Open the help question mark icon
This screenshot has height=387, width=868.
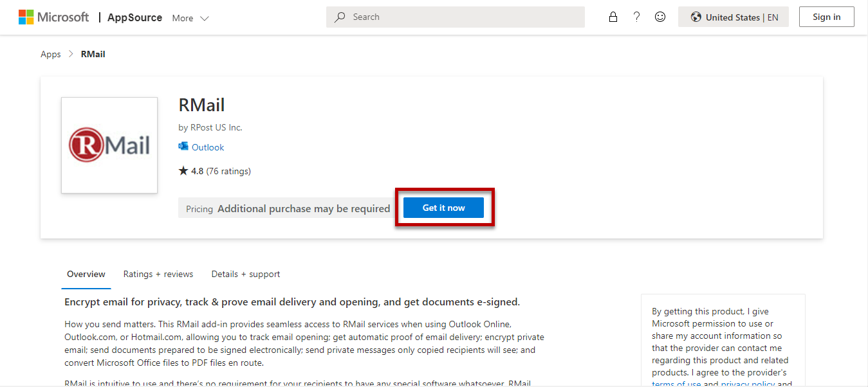[636, 17]
